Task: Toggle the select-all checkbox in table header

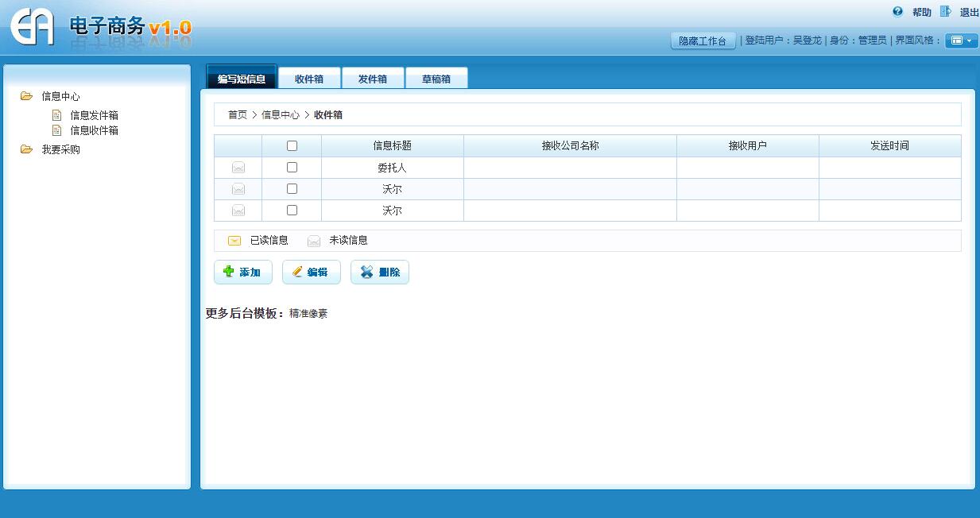Action: point(292,146)
